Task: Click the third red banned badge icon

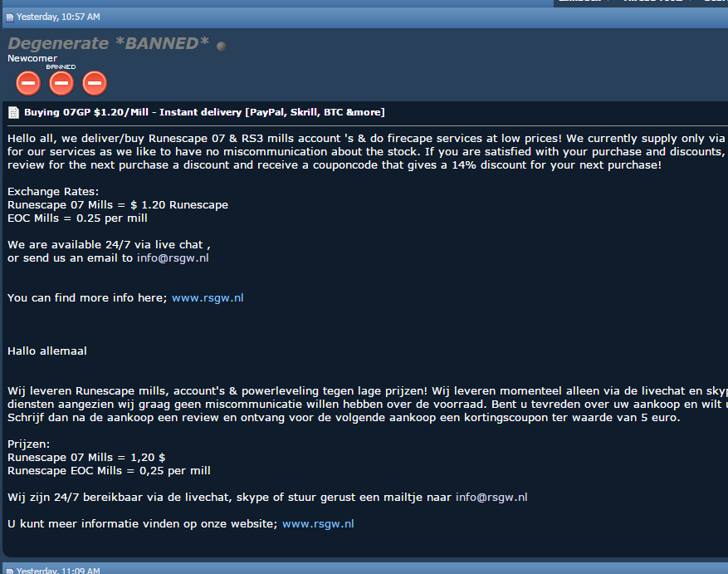Action: point(95,83)
